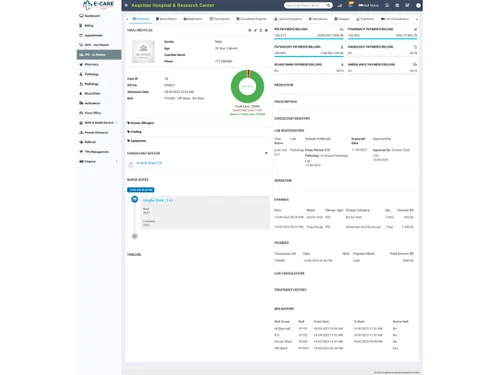
Task: Open the user profile avatar
Action: coord(418,5)
